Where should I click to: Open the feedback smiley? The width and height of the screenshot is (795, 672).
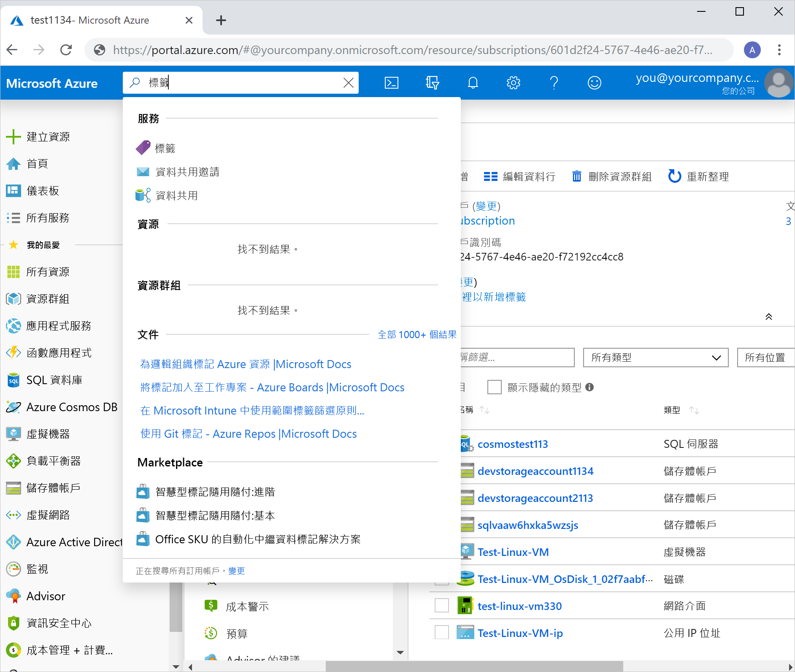coord(595,83)
